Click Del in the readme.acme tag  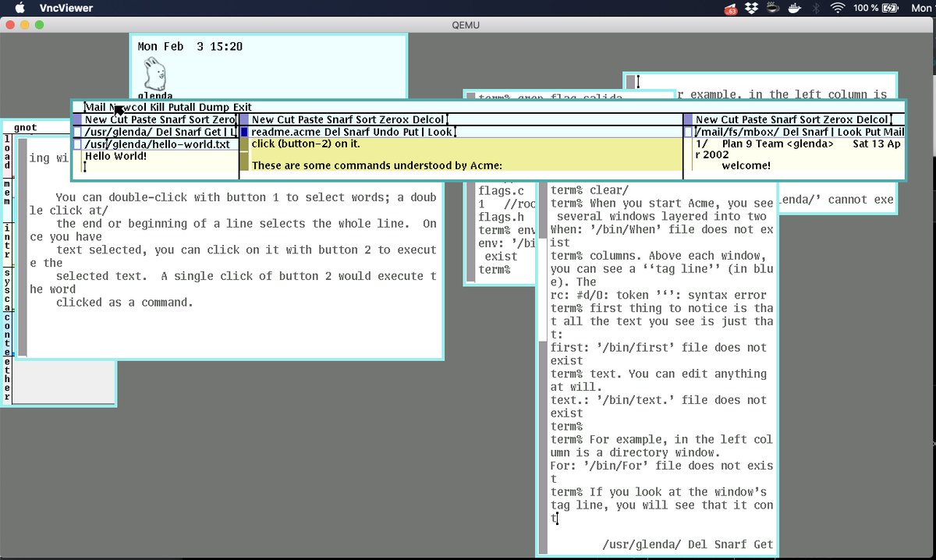point(331,132)
